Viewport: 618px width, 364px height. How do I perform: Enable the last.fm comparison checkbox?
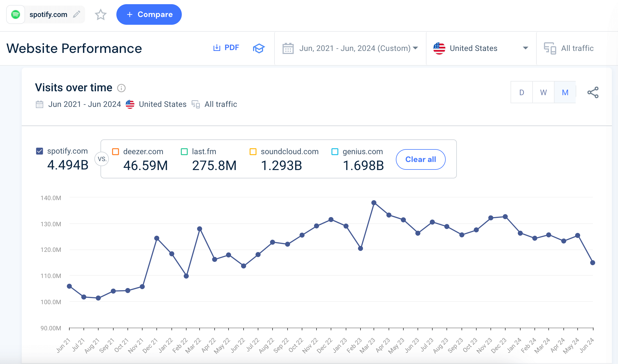click(184, 152)
